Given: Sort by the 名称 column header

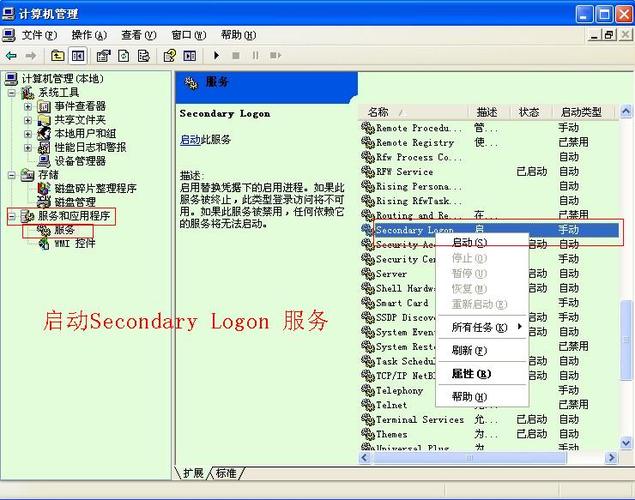Looking at the screenshot, I should tap(413, 112).
